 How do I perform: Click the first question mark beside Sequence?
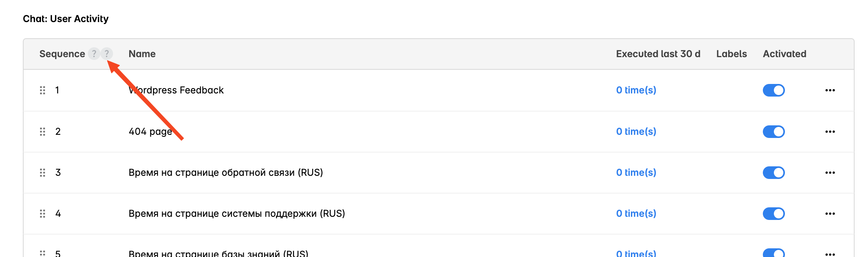pyautogui.click(x=94, y=54)
